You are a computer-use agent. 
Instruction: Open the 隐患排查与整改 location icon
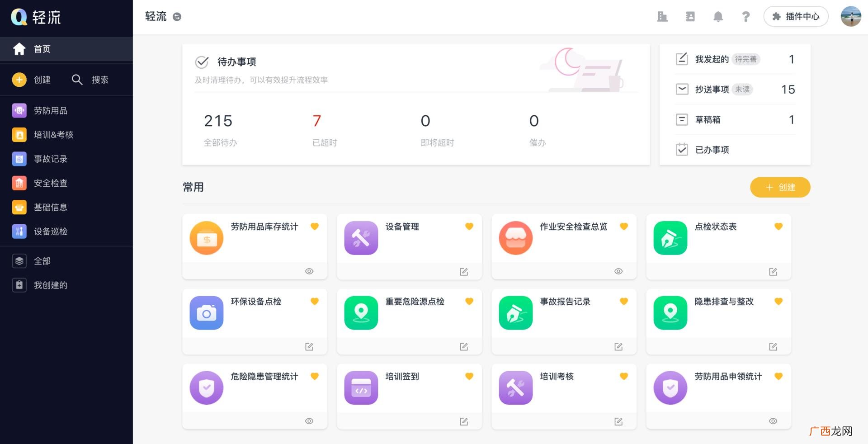point(670,313)
